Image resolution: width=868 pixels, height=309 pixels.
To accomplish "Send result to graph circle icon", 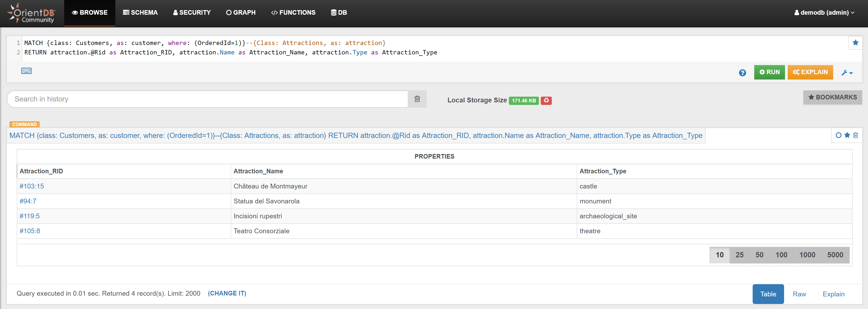I will [838, 135].
